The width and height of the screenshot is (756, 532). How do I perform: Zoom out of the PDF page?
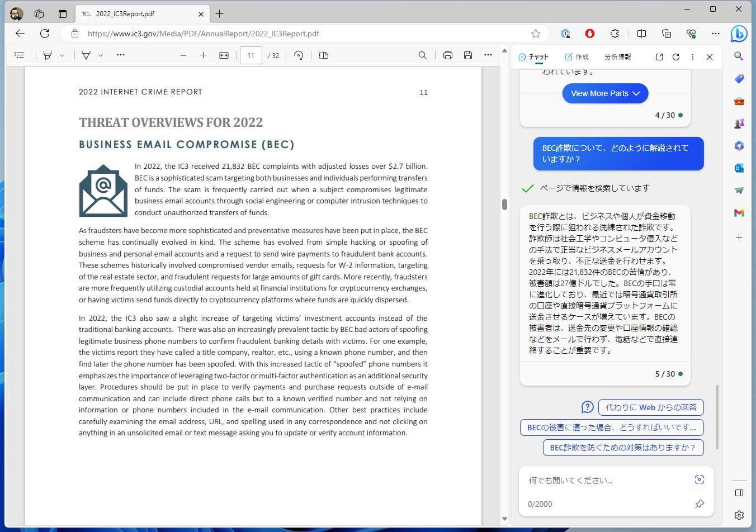tap(183, 55)
